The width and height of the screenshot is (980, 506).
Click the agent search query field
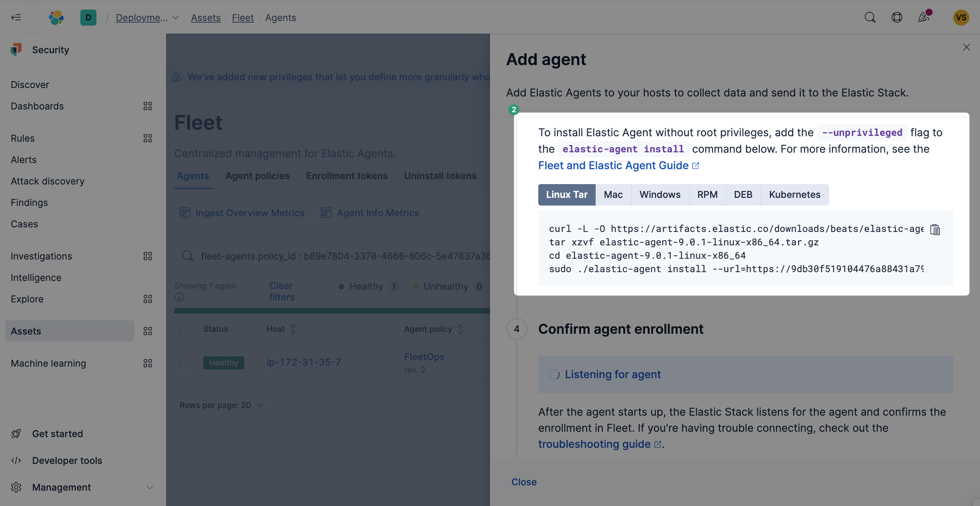(x=332, y=256)
